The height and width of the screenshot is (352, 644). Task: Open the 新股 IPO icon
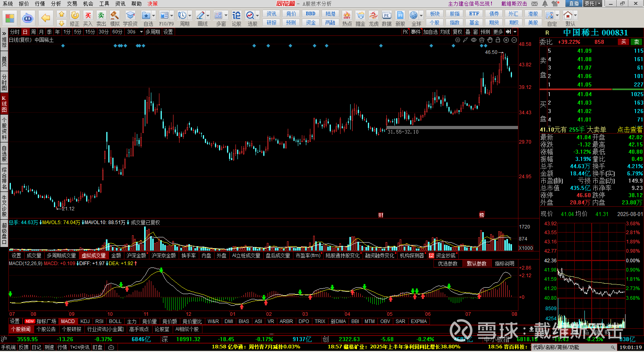(x=400, y=15)
